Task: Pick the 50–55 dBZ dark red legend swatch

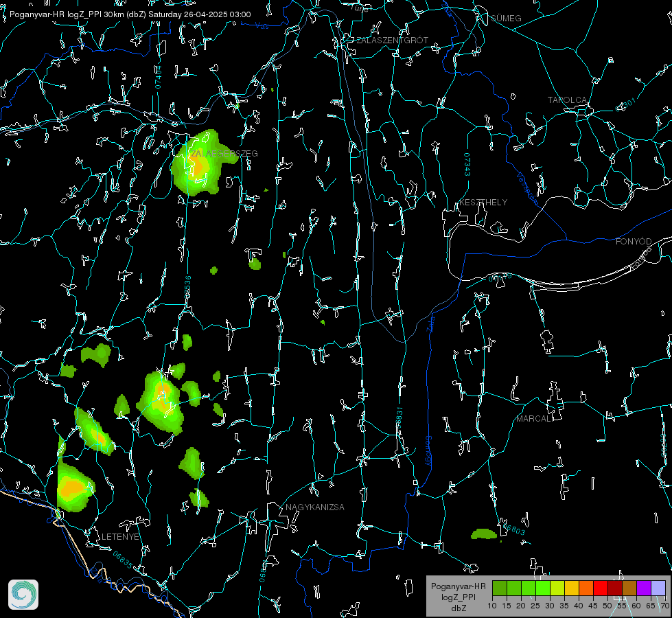Action: click(615, 588)
